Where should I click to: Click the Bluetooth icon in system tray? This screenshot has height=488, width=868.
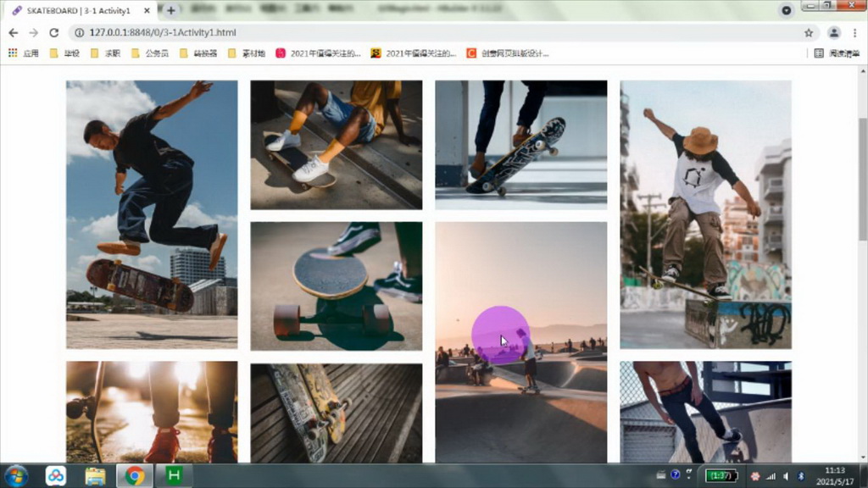click(x=802, y=476)
